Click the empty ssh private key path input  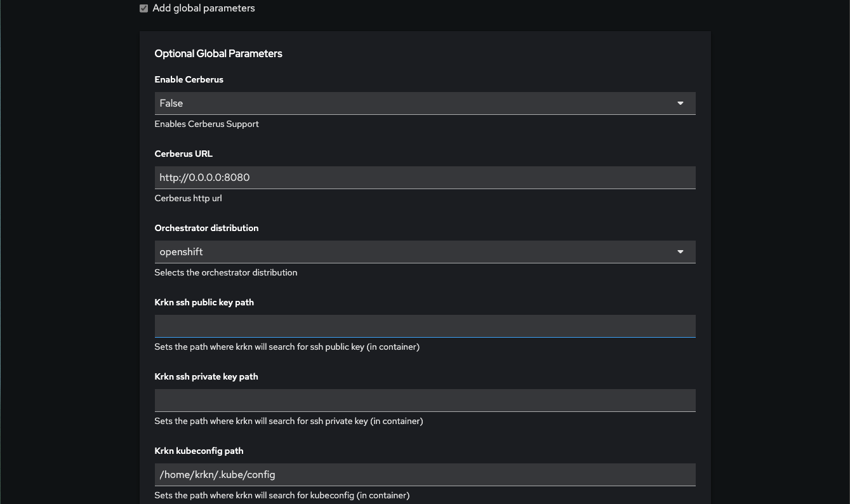(x=425, y=400)
